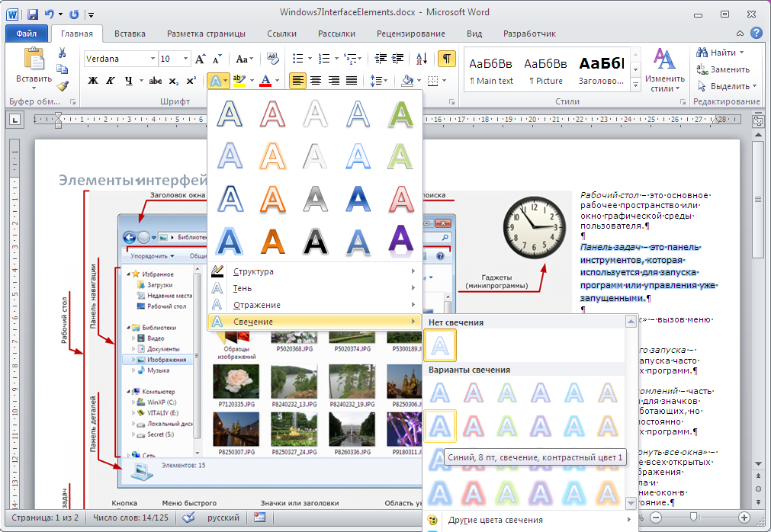The width and height of the screenshot is (771, 532).
Task: Click the Redo icon in quick access toolbar
Action: tap(74, 14)
